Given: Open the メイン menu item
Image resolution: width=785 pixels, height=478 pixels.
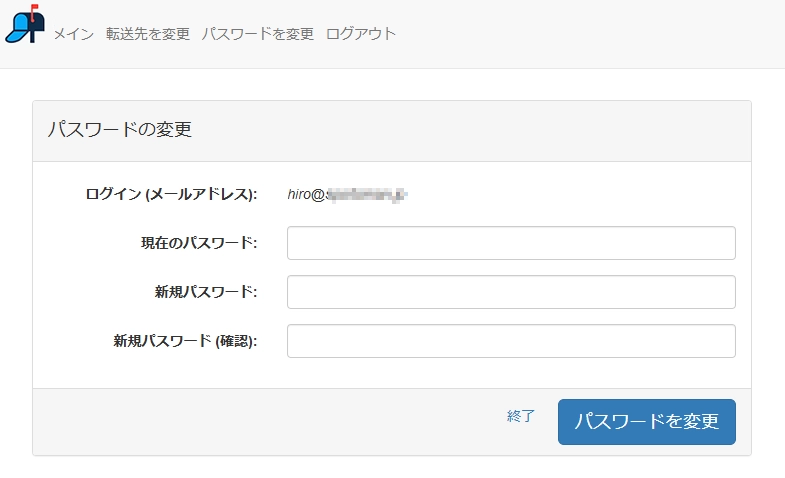Looking at the screenshot, I should (74, 34).
